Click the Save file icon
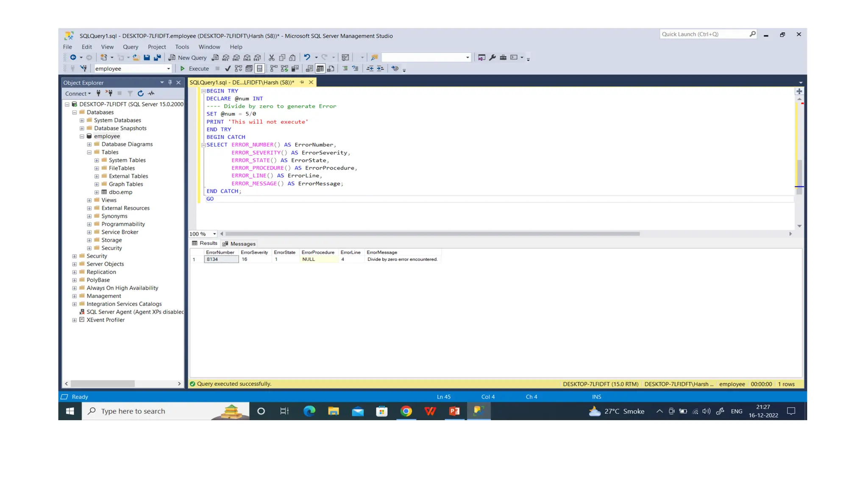Viewport: 868px width, 488px height. [x=147, y=57]
